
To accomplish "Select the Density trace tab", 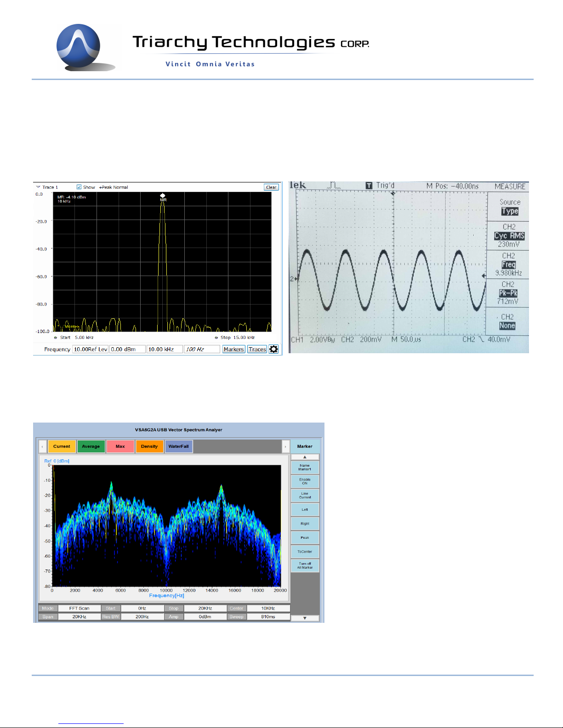I will [x=149, y=446].
